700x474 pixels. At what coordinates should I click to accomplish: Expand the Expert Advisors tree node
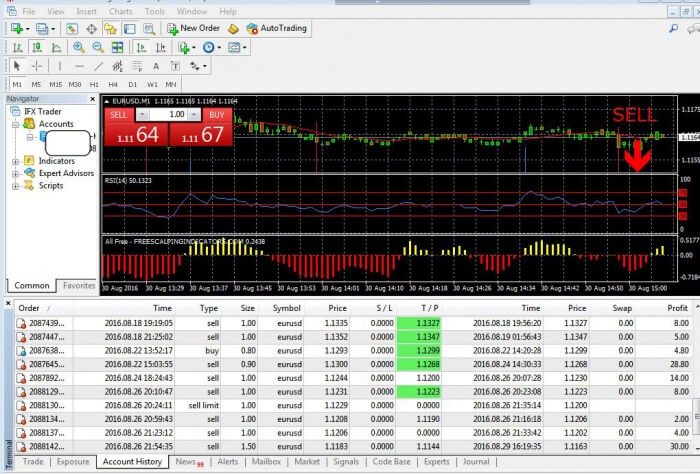tap(16, 173)
